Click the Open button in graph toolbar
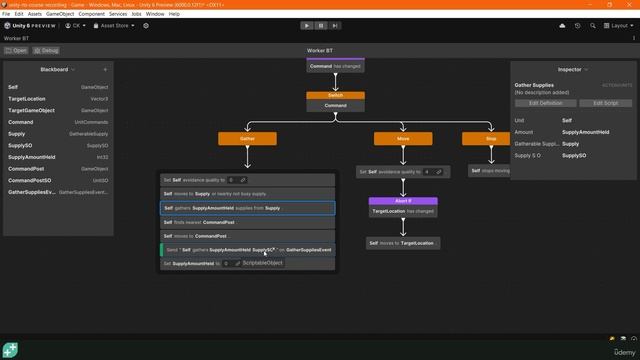This screenshot has height=360, width=640. [x=16, y=51]
